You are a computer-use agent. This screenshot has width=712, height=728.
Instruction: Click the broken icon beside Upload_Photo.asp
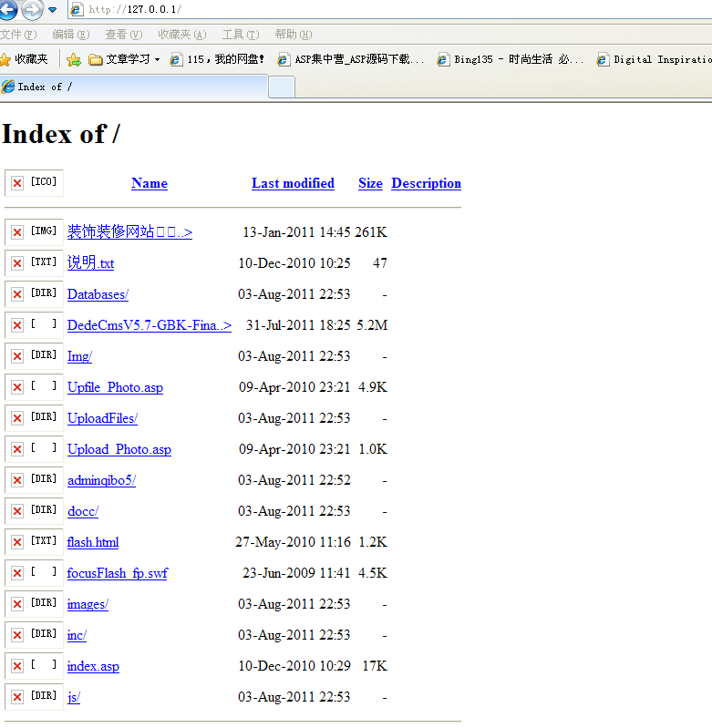34,449
